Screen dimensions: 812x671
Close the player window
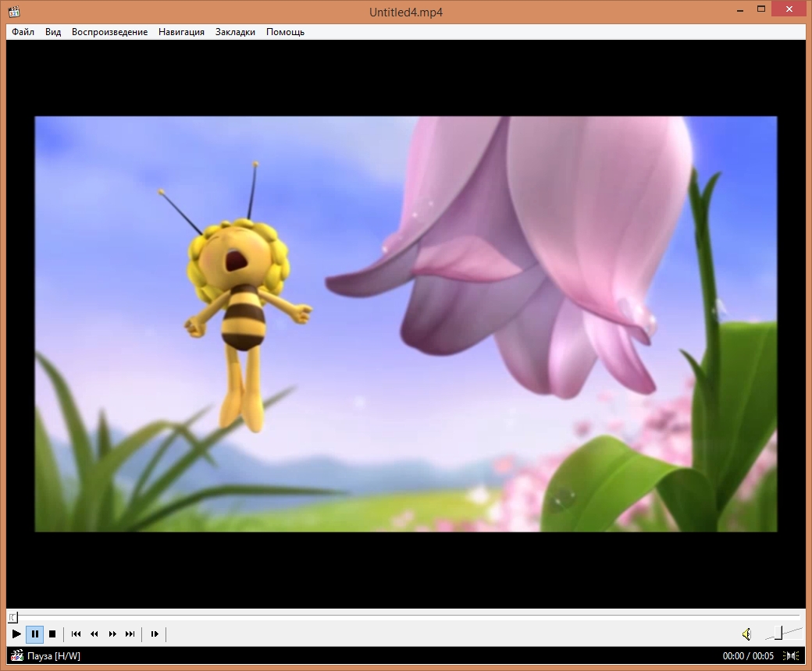click(x=789, y=9)
